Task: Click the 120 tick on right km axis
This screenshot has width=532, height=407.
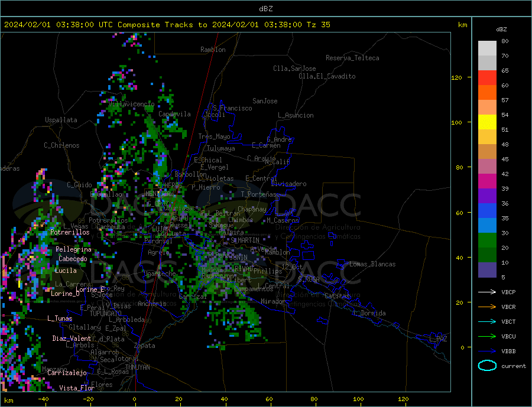Action: [457, 77]
